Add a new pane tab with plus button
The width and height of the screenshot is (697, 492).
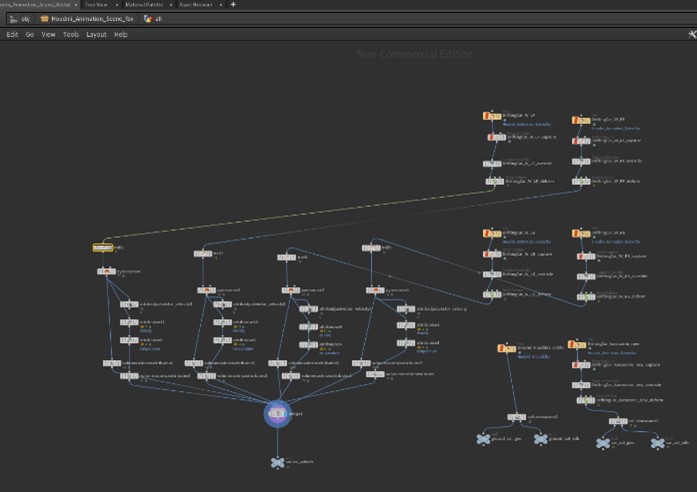pyautogui.click(x=233, y=5)
